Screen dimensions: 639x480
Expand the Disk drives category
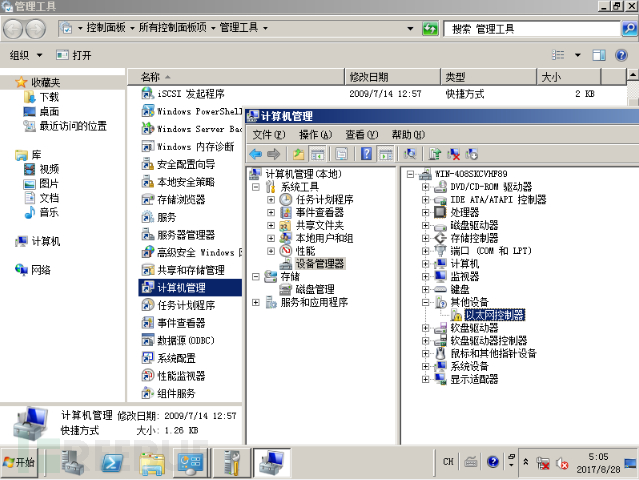coord(425,225)
